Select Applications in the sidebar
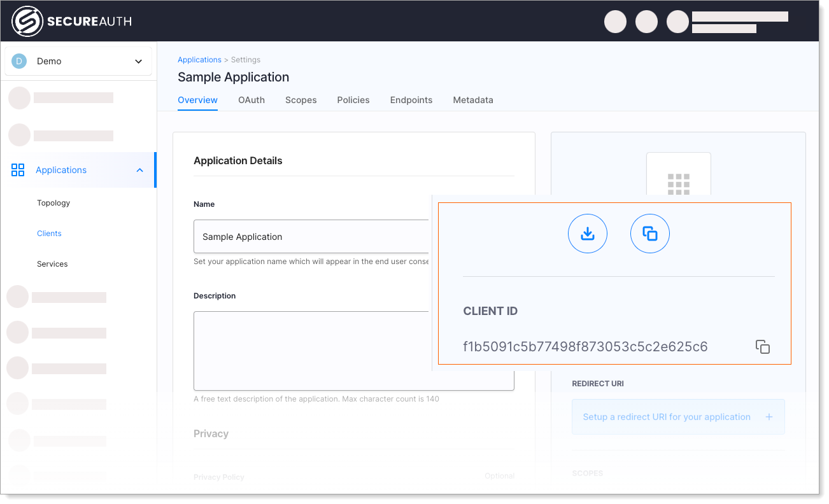This screenshot has width=829, height=504. pos(78,170)
